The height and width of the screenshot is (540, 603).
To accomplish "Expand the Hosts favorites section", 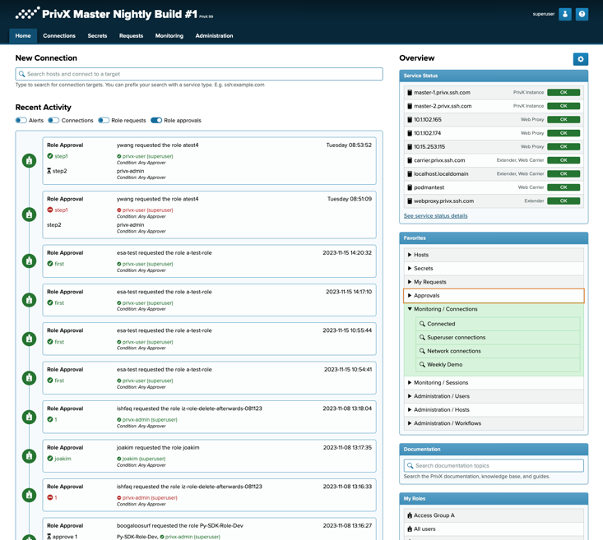I will tap(410, 255).
